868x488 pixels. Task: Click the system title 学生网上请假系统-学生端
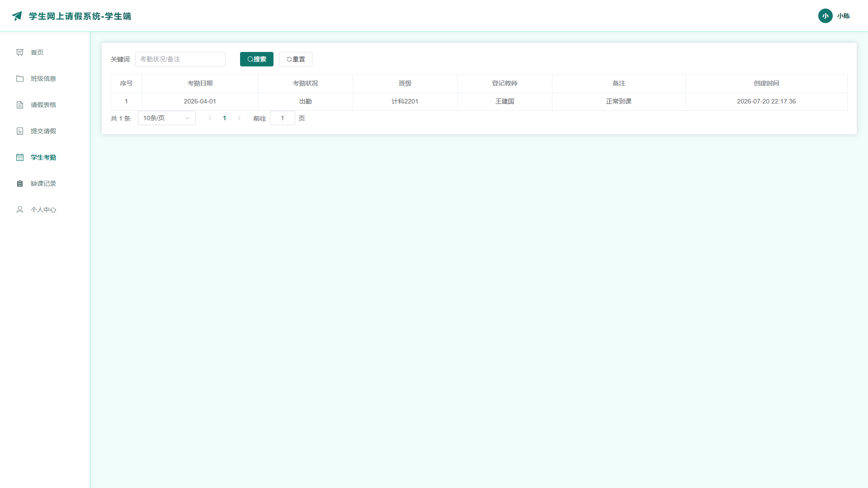(80, 16)
